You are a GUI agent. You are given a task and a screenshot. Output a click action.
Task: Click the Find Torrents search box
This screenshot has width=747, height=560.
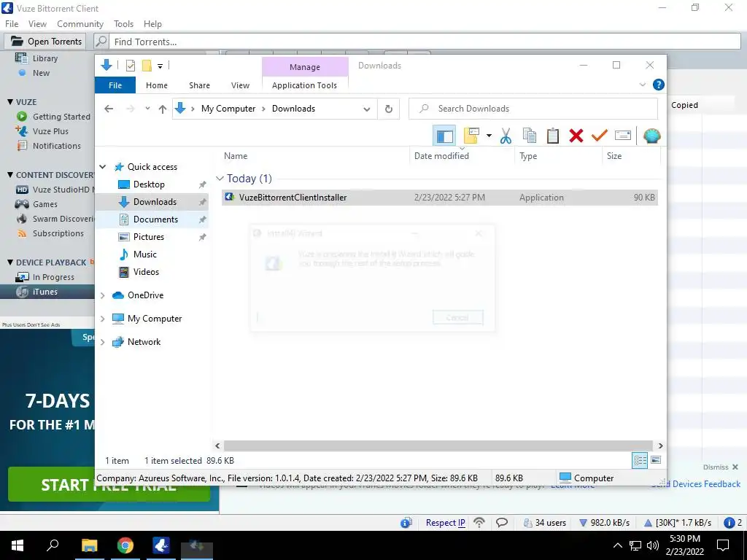point(425,42)
